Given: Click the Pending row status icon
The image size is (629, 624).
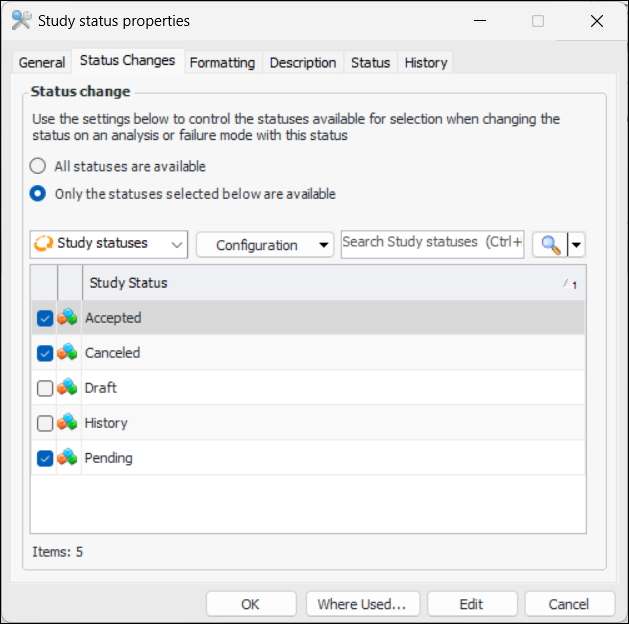Looking at the screenshot, I should pyautogui.click(x=68, y=458).
